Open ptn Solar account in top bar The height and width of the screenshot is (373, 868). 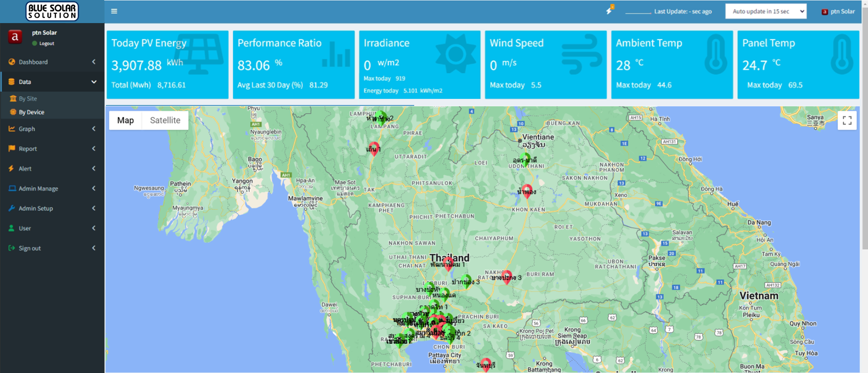(x=838, y=12)
